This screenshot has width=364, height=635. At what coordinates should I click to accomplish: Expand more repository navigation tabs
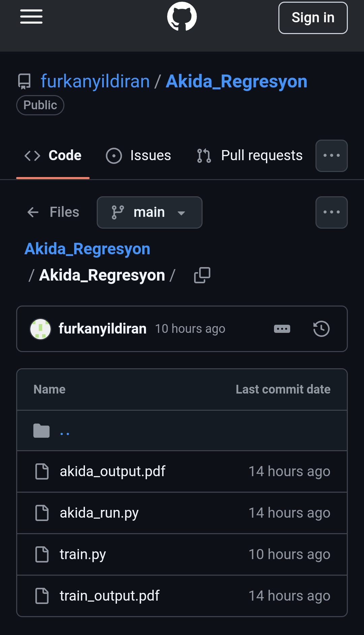[331, 156]
